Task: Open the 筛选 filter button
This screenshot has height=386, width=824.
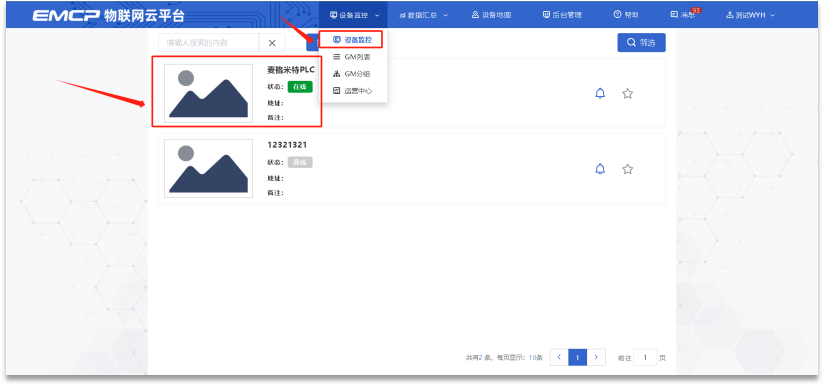Action: [x=641, y=43]
